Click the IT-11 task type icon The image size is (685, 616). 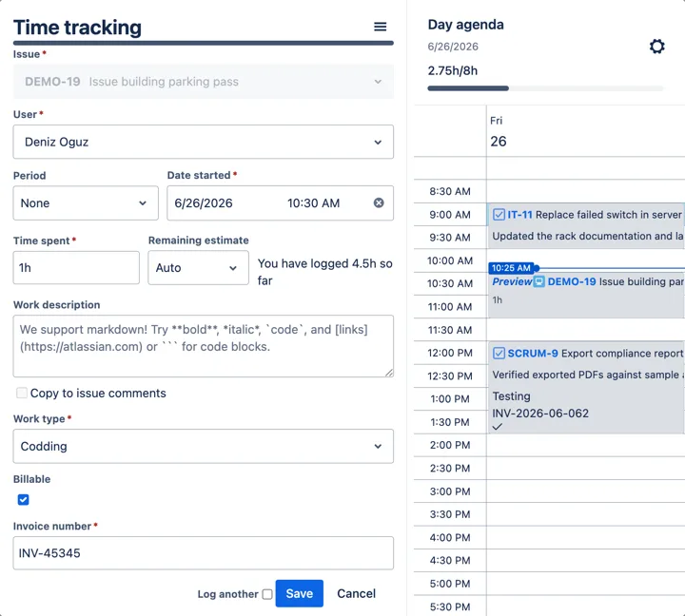(499, 214)
